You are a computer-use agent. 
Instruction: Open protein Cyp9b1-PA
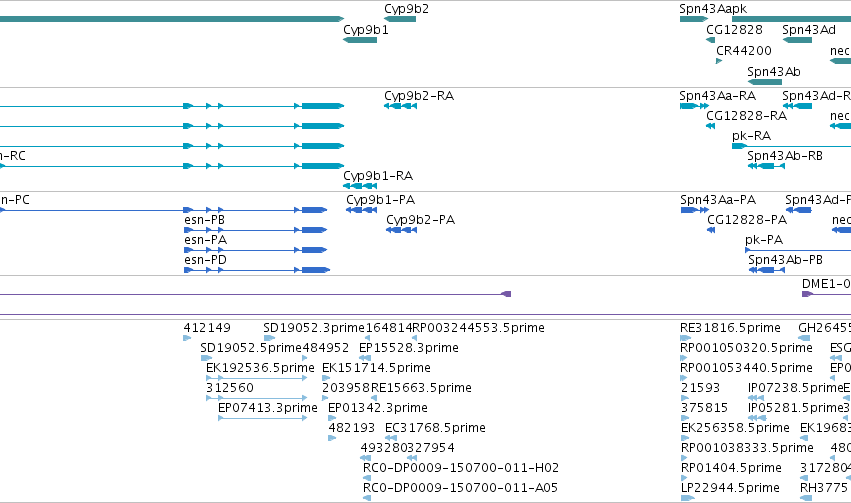[380, 200]
